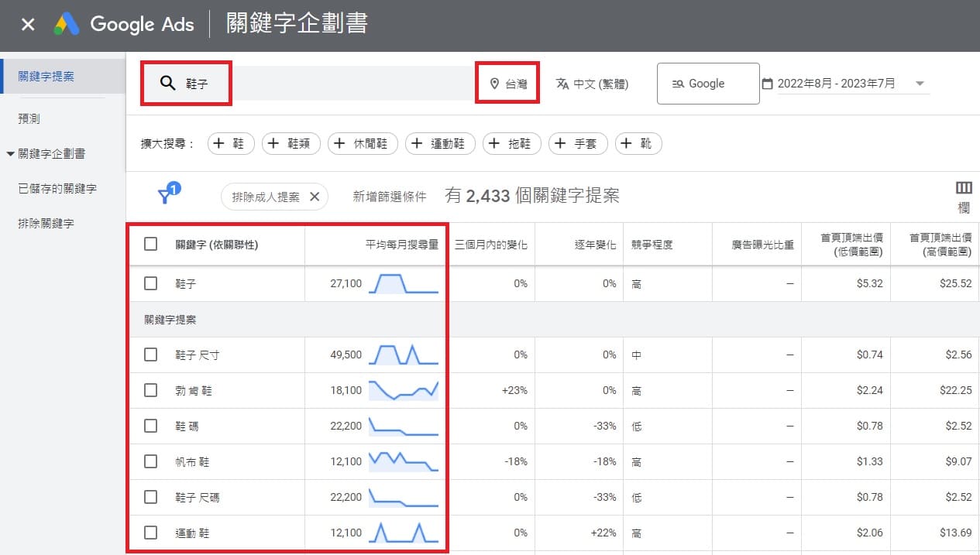Check the 鞋子 尺碼 row checkbox
980x555 pixels.
point(151,497)
